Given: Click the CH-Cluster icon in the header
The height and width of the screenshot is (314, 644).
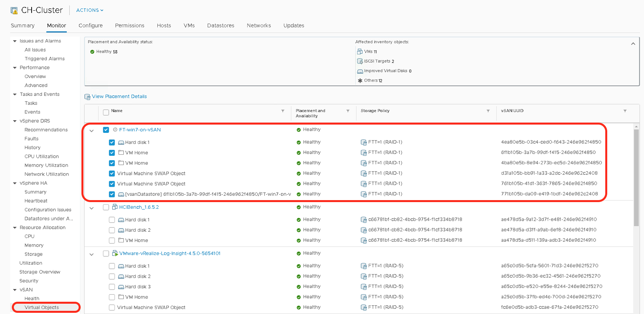Looking at the screenshot, I should (14, 11).
